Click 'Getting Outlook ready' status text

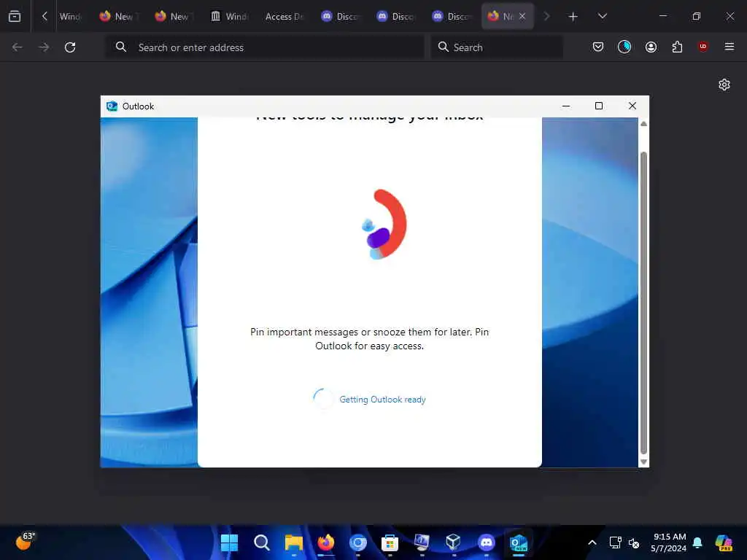tap(382, 400)
